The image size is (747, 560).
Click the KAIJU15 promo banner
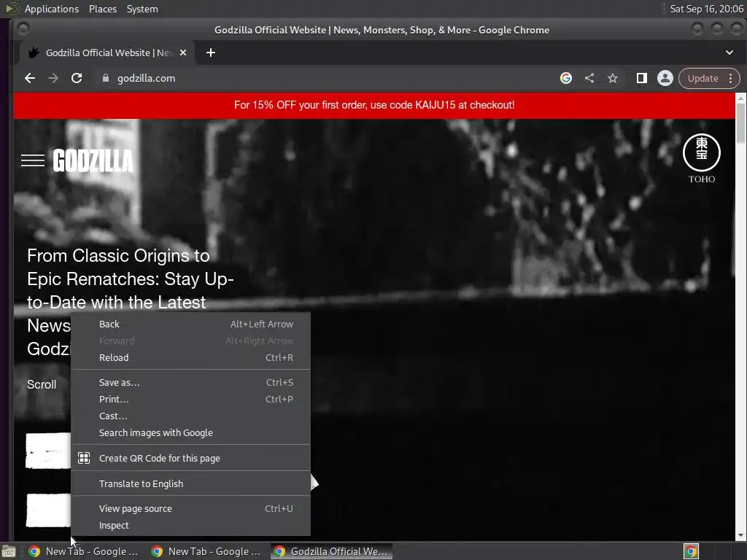[374, 105]
